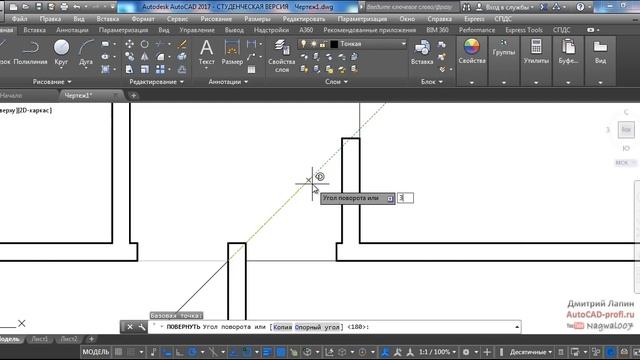The image size is (640, 360).
Task: Open the Рисование menu
Action: point(216,19)
